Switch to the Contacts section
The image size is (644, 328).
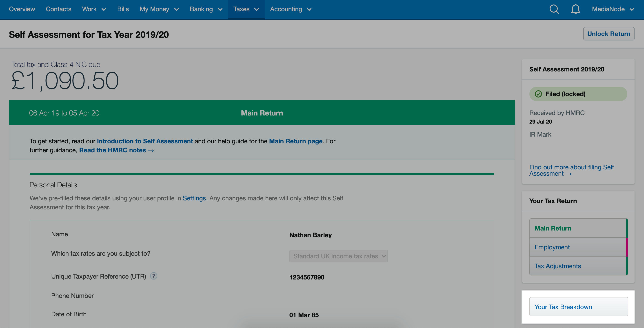[x=58, y=9]
